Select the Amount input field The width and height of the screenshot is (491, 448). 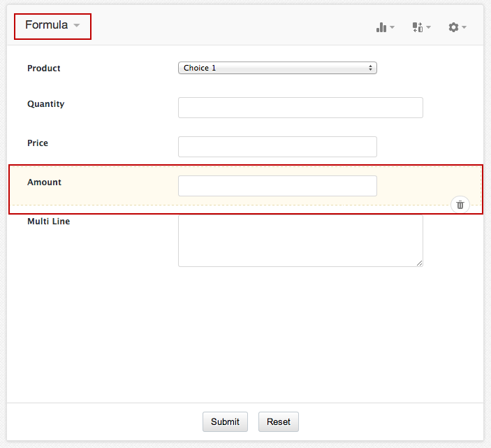pyautogui.click(x=277, y=186)
